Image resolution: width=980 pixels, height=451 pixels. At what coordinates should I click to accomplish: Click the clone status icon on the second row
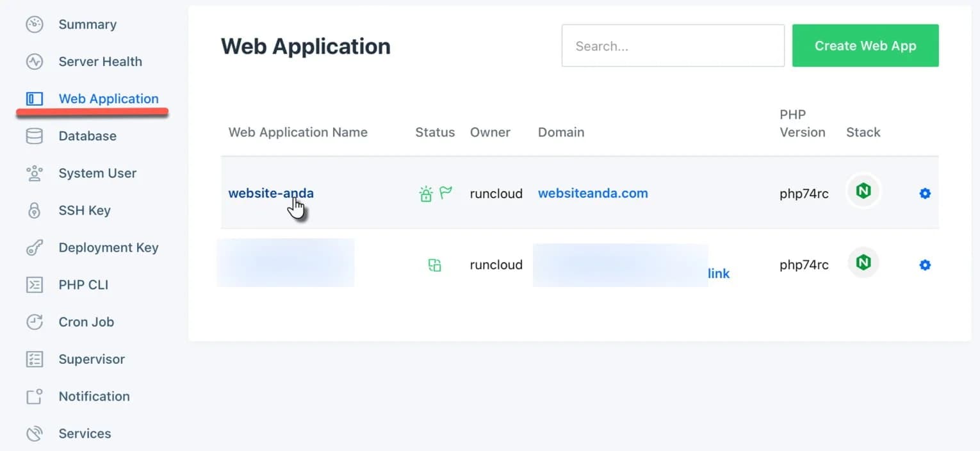coord(436,265)
